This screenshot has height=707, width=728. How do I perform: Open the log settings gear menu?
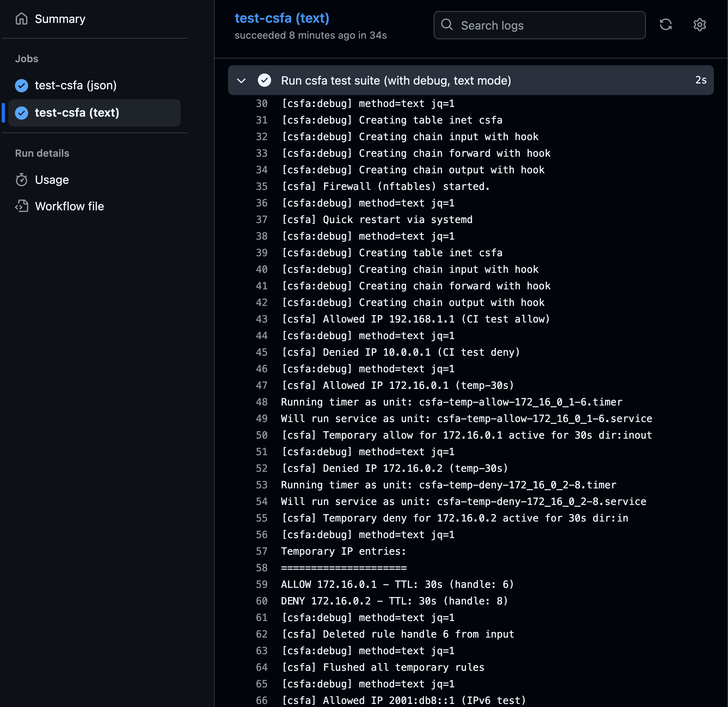coord(700,25)
